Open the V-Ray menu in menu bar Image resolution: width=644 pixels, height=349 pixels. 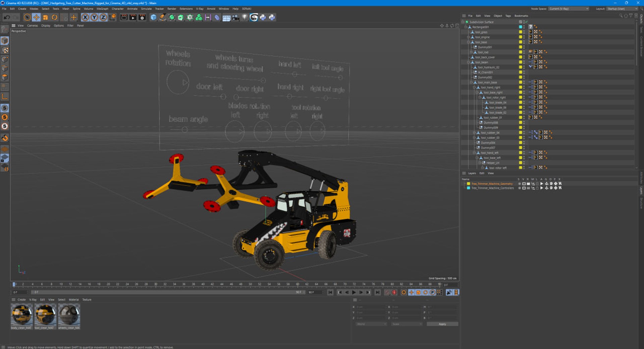[200, 9]
